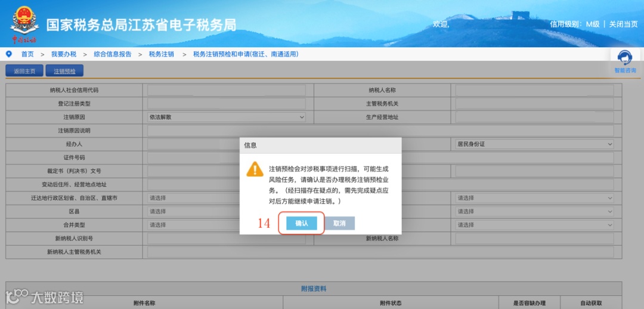Click the 证件号码 label cell
Screen dimensions: 644x309
(74, 158)
